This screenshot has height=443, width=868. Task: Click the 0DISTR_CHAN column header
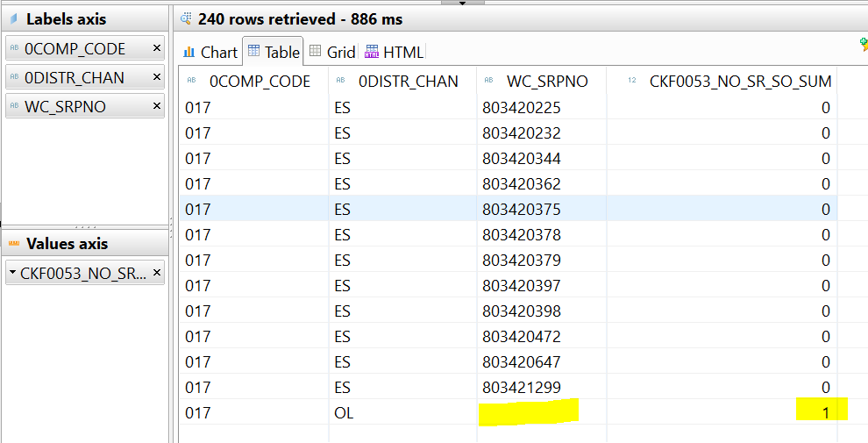point(407,82)
